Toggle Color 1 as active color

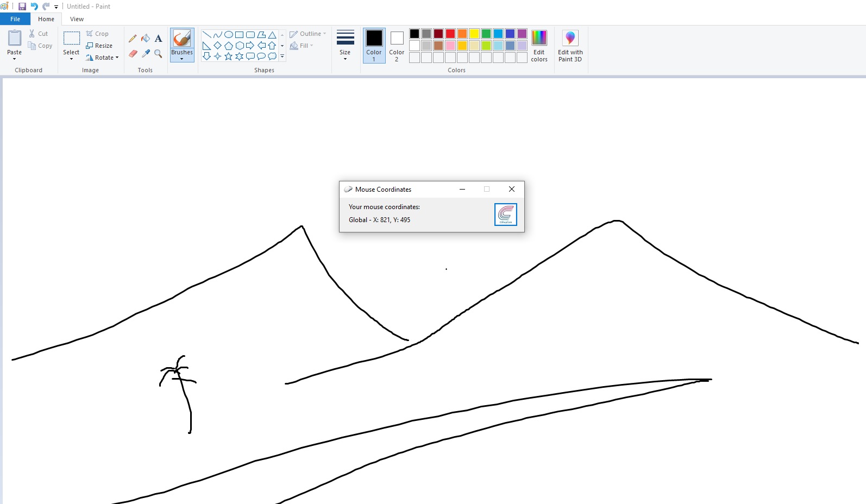pos(374,45)
